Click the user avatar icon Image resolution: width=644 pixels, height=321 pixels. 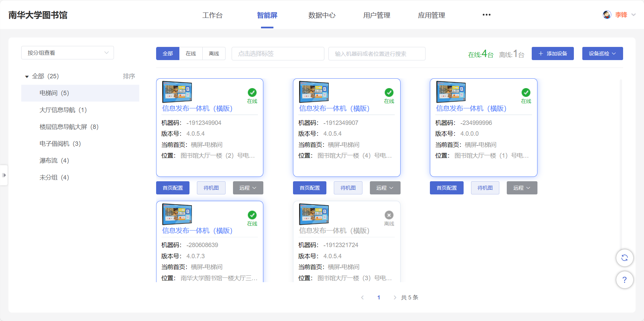point(607,15)
